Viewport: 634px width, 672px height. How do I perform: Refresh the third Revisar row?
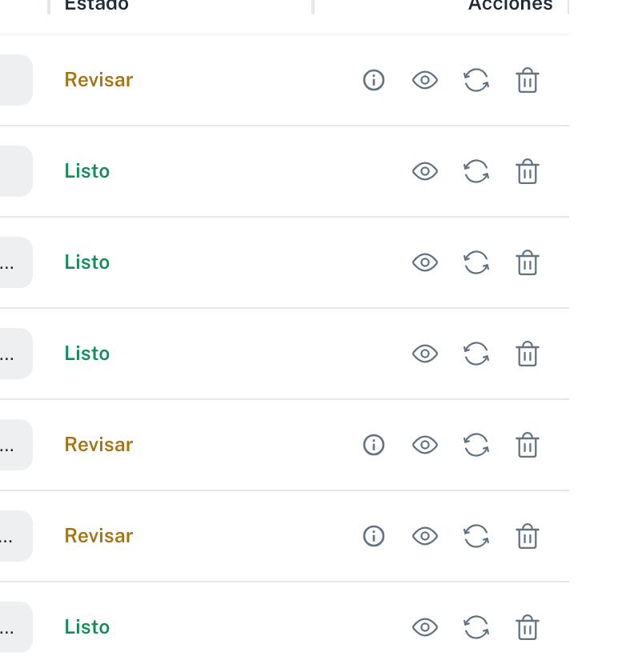(476, 536)
